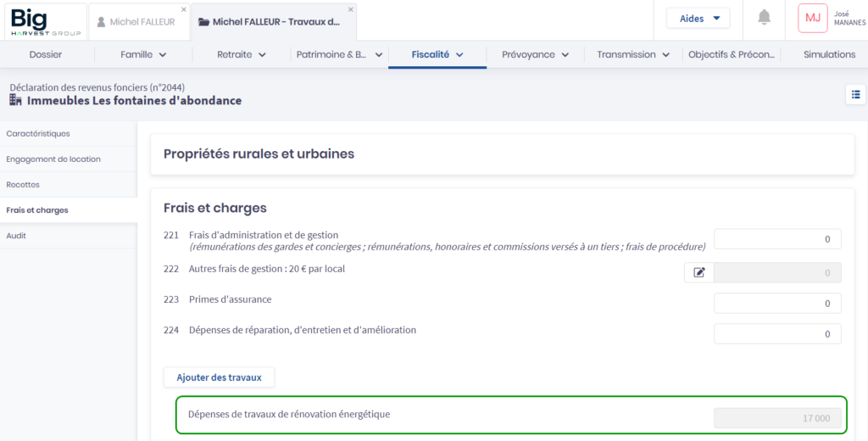This screenshot has height=441, width=868.
Task: Click the Ajouter des travaux button
Action: point(219,377)
